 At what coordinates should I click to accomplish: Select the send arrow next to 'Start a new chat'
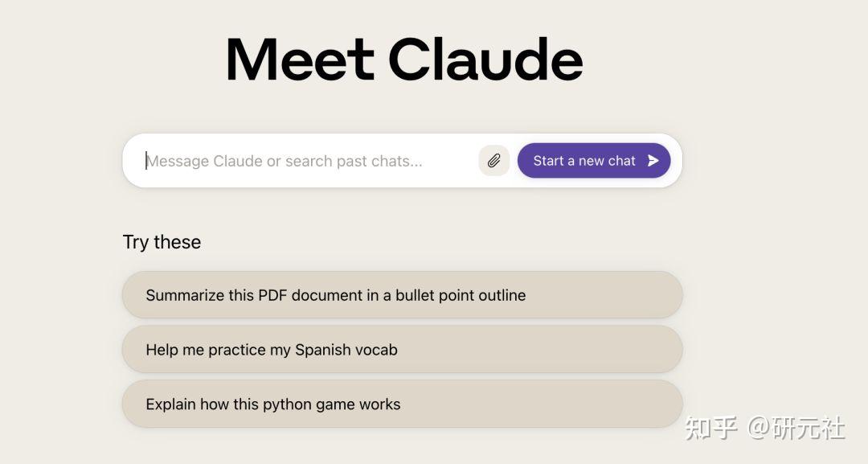coord(653,161)
